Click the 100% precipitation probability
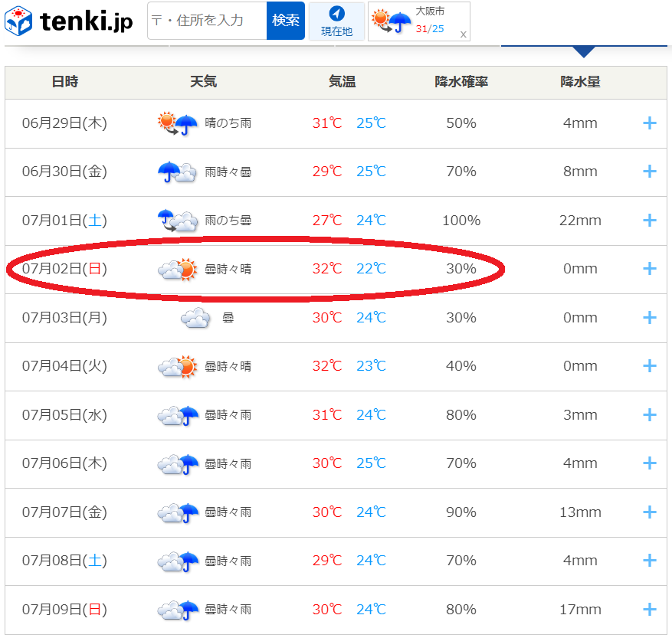Image resolution: width=672 pixels, height=638 pixels. (461, 221)
